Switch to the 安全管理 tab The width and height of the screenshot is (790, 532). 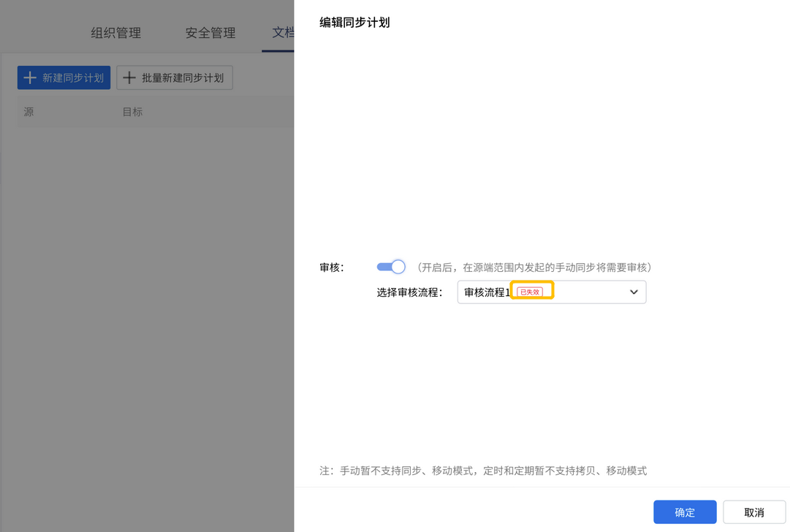tap(210, 34)
